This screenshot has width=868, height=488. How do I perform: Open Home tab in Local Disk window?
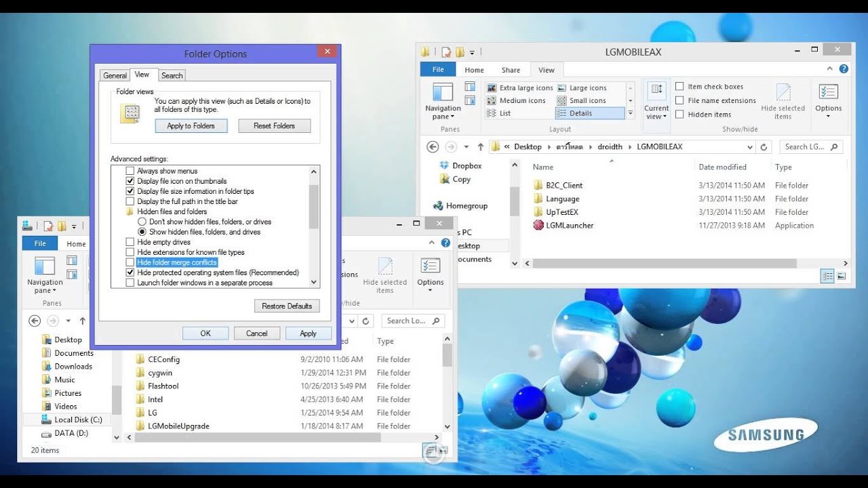click(76, 244)
